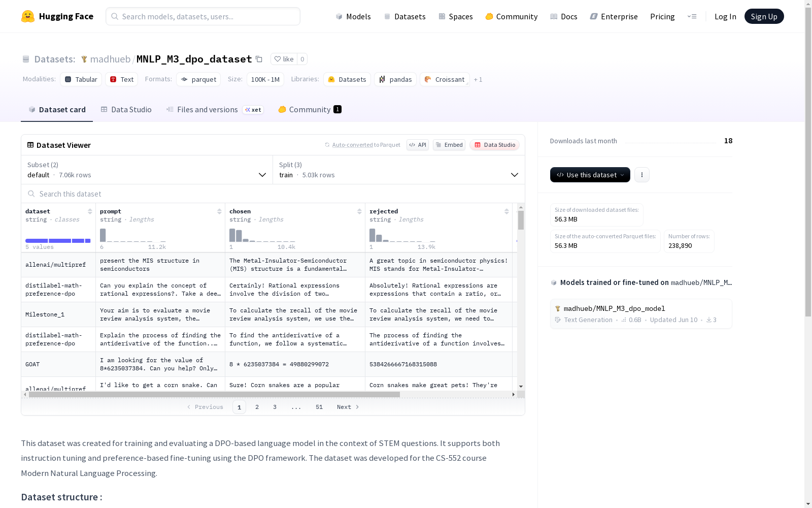The image size is (812, 508).
Task: Click the dataset column classes bar chart
Action: coord(58,240)
